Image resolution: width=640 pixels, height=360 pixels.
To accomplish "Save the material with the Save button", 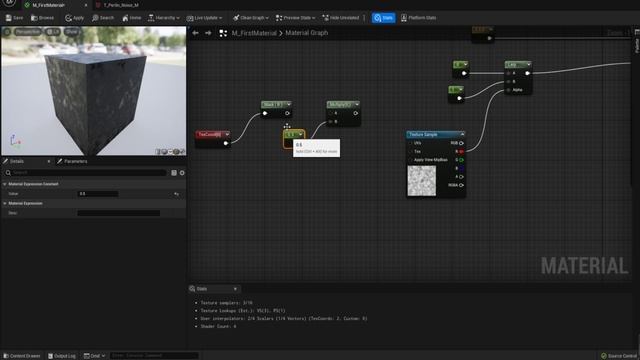I will (x=14, y=18).
